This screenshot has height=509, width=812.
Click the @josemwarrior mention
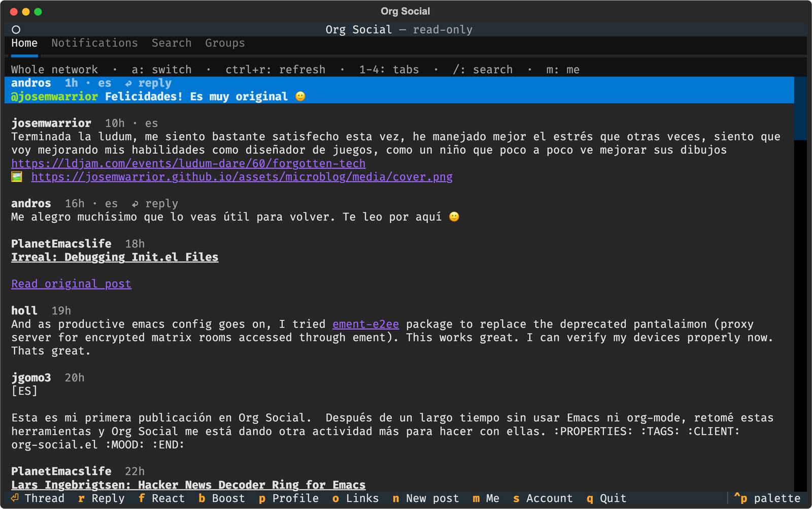(x=54, y=97)
